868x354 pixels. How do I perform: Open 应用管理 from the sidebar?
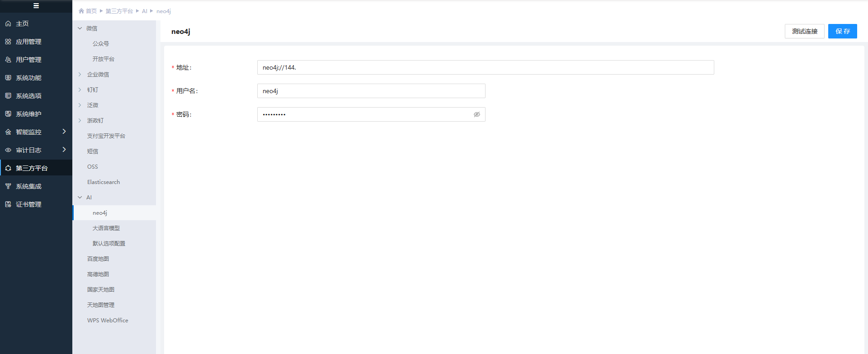coord(28,42)
